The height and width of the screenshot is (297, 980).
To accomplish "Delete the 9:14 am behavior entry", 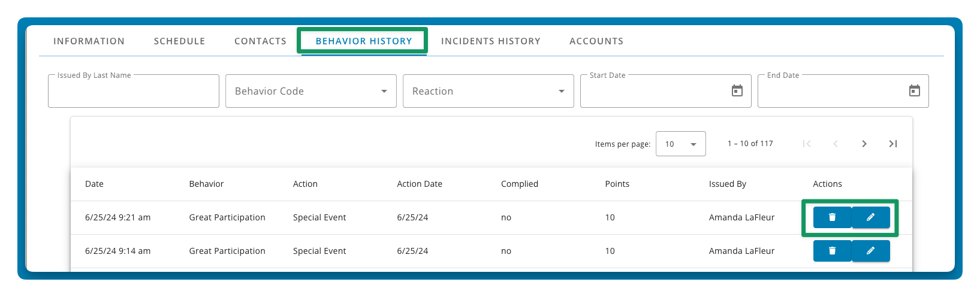I will (832, 251).
